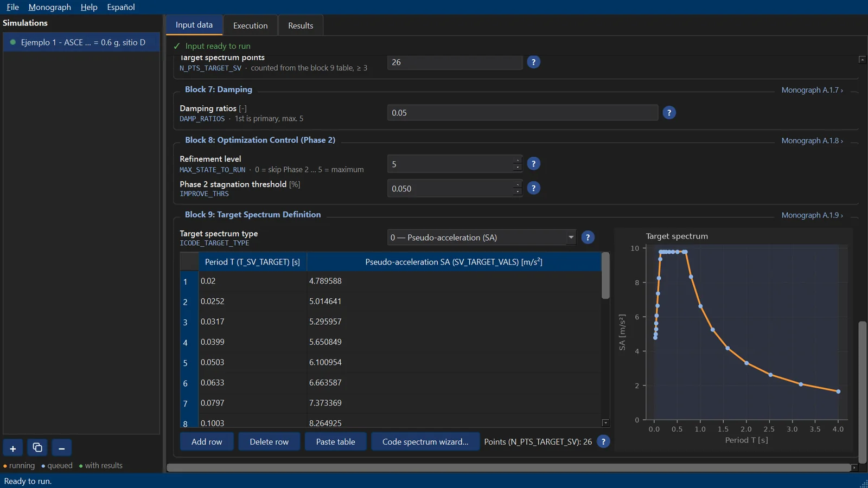Switch to the Results tab
The image size is (868, 488).
tap(301, 25)
